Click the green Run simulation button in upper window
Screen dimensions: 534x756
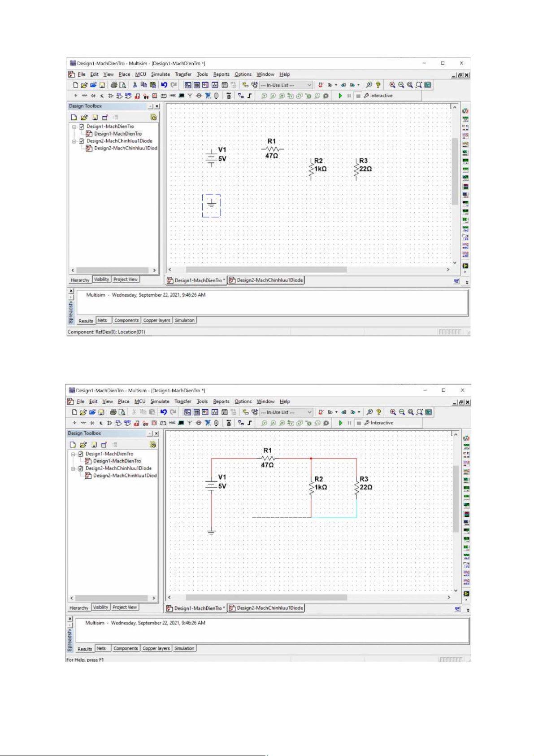click(x=340, y=96)
